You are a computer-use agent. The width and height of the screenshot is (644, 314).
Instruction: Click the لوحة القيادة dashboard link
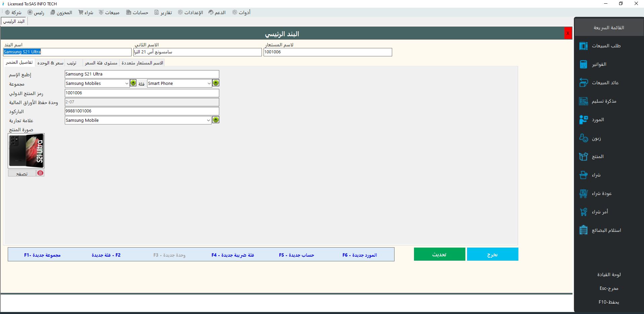click(609, 274)
